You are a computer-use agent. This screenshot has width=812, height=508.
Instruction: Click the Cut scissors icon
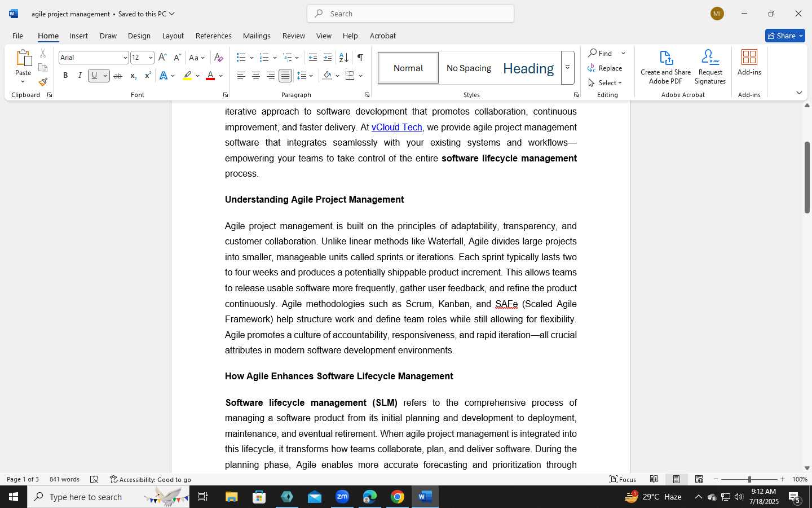(43, 54)
